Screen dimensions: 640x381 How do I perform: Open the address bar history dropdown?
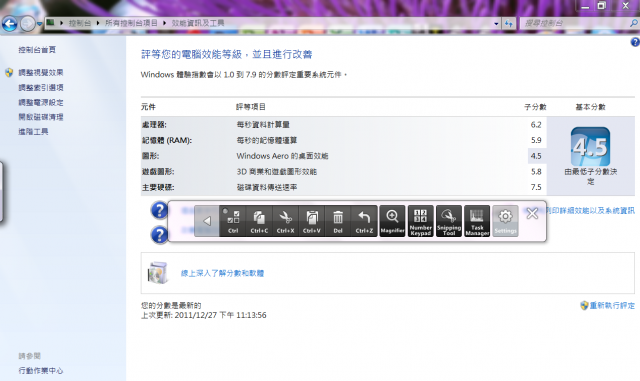pos(496,24)
